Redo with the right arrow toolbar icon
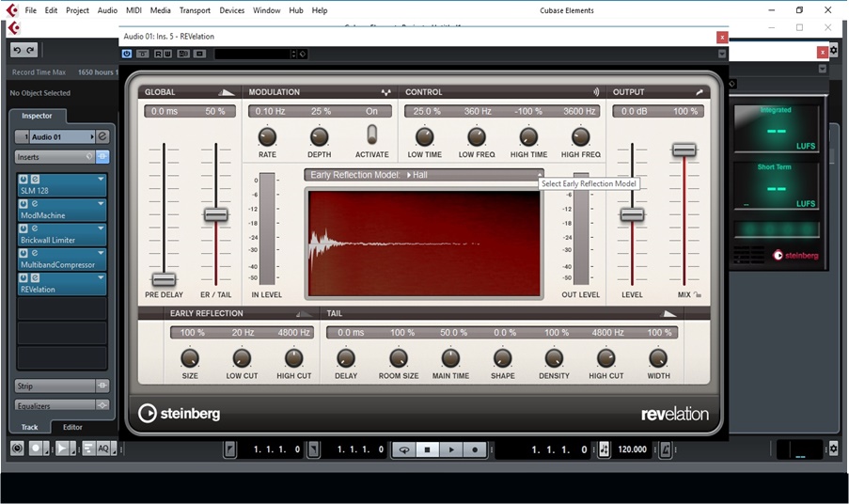 click(x=30, y=51)
